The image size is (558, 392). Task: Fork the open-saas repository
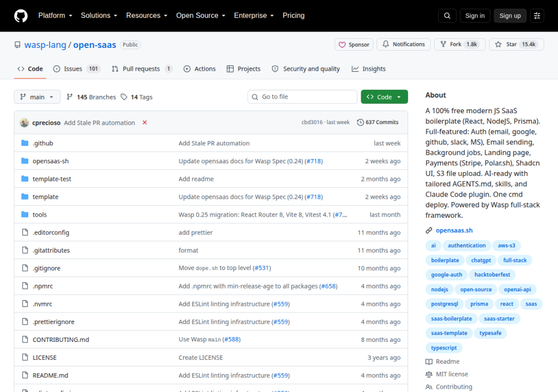(460, 44)
